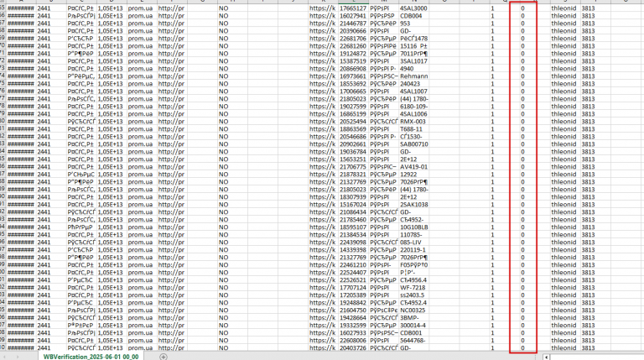
Task: Select cell with code 10G10BLB
Action: tap(413, 227)
